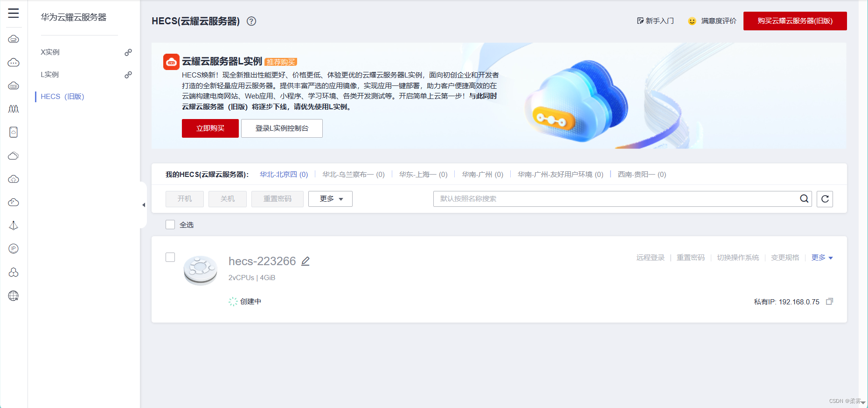Switch to the 华南-广州 (0) region
868x408 pixels.
[x=482, y=175]
